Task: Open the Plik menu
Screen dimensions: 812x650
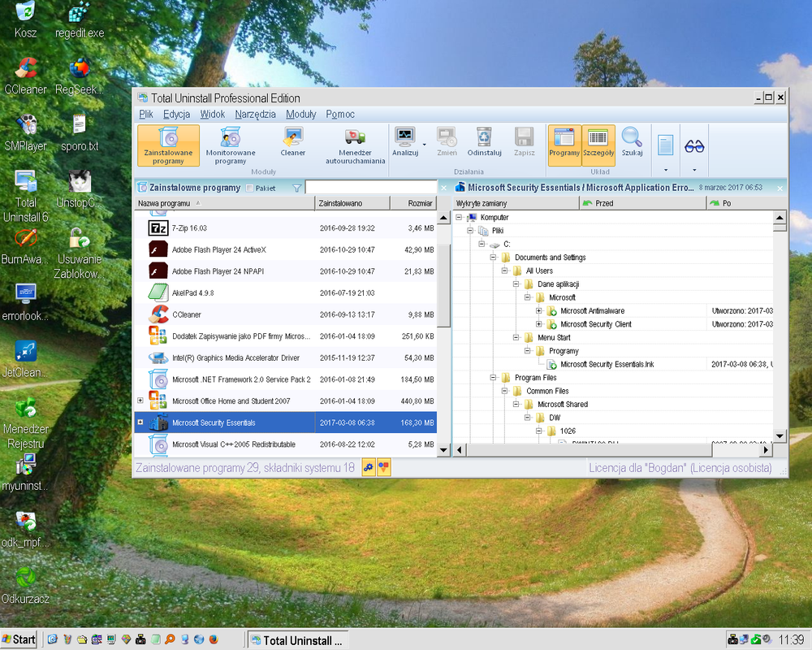Action: coord(146,114)
